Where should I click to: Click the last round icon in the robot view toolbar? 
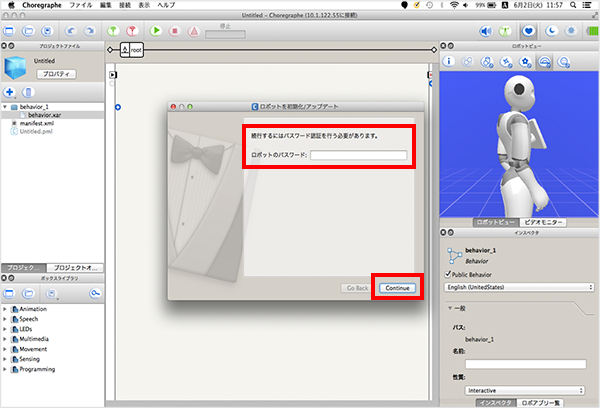[564, 61]
